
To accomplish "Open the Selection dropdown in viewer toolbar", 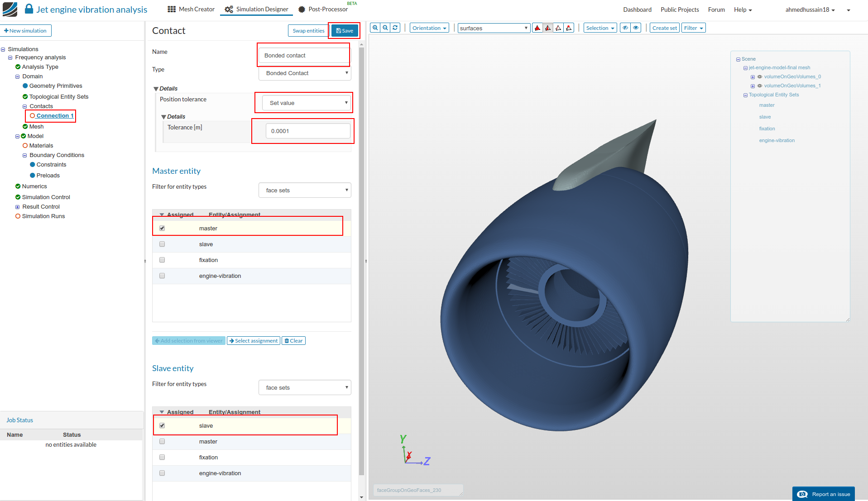I will [600, 28].
